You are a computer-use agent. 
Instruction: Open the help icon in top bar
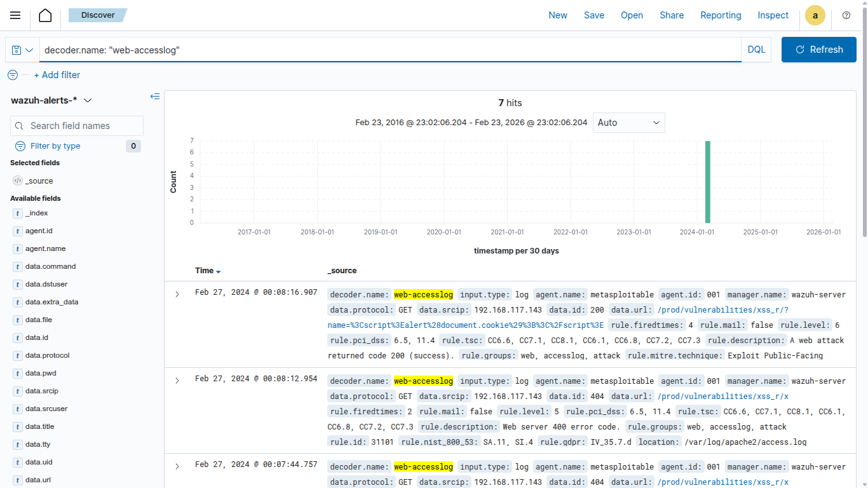846,15
